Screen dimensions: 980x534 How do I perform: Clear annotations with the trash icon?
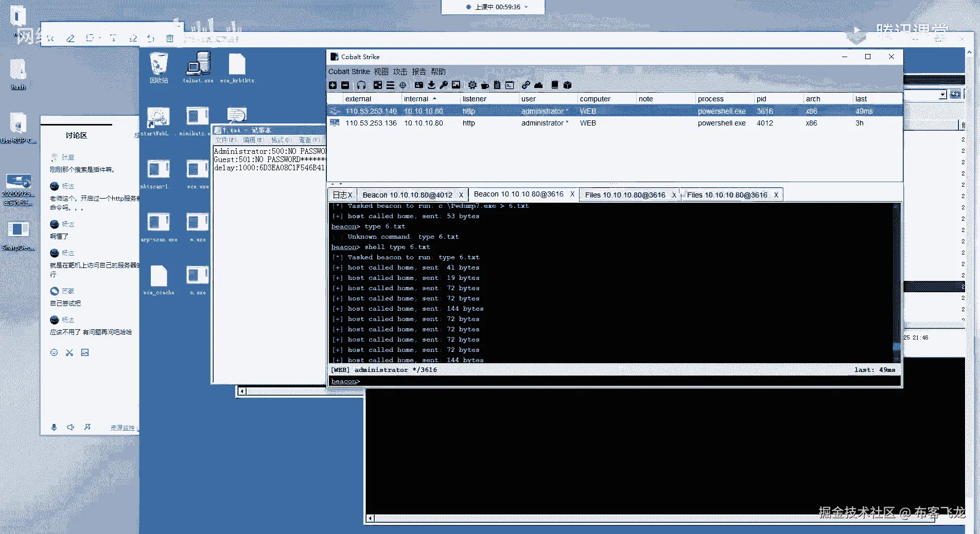(170, 38)
